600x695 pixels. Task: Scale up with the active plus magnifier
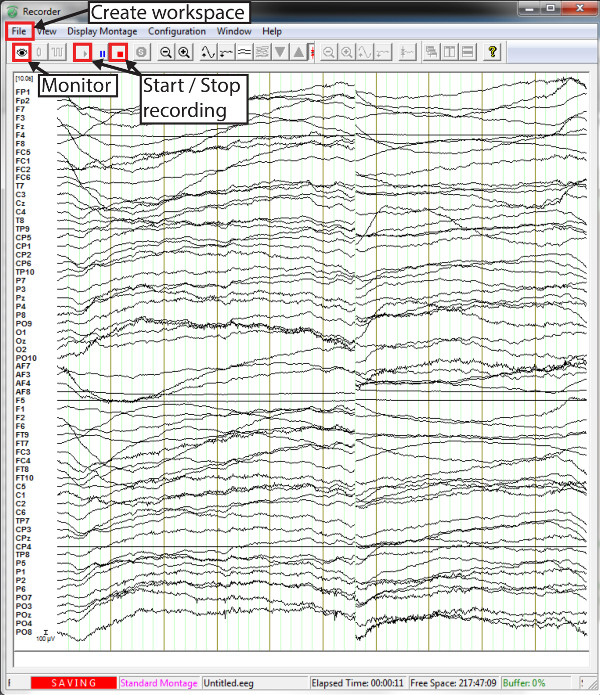(x=184, y=52)
